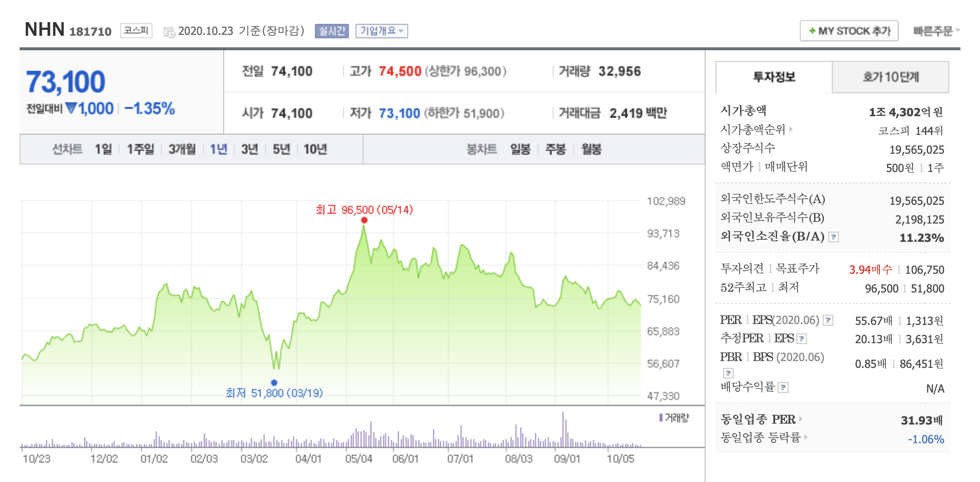
Task: Click help icon under PBR BPS
Action: pyautogui.click(x=728, y=373)
